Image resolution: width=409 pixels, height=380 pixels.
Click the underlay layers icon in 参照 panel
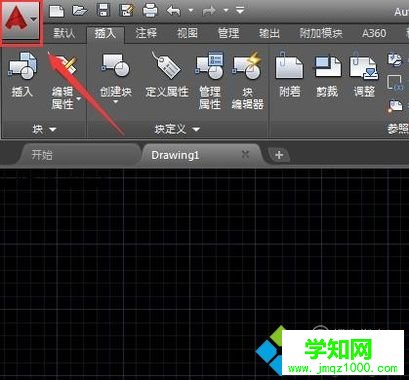tap(395, 59)
